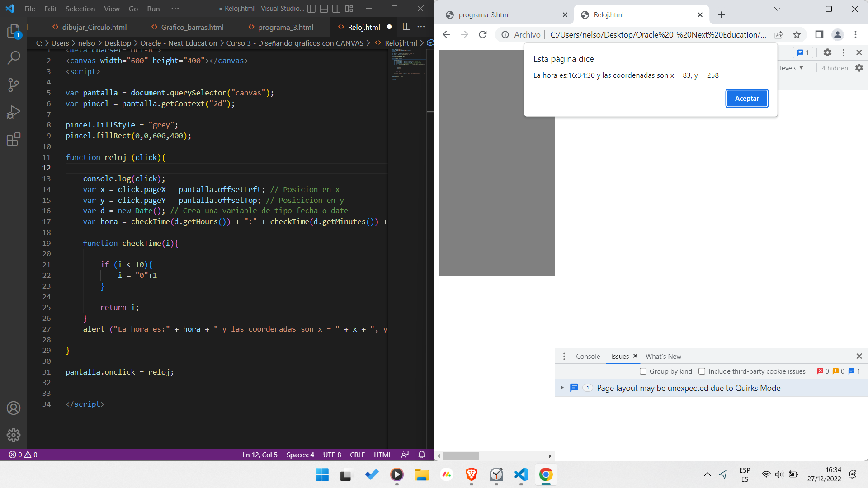The width and height of the screenshot is (868, 488).
Task: Click the Issues tab in developer tools
Action: (x=620, y=356)
